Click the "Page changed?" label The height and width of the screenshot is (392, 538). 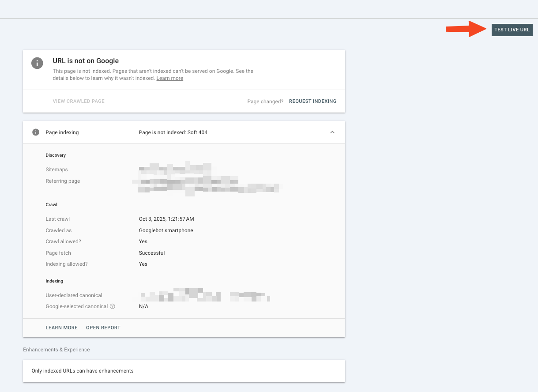click(265, 101)
